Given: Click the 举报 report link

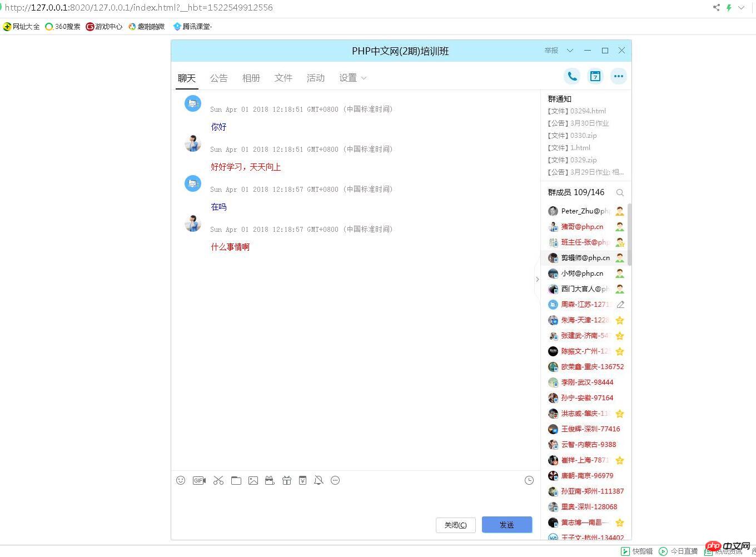Looking at the screenshot, I should coord(551,51).
